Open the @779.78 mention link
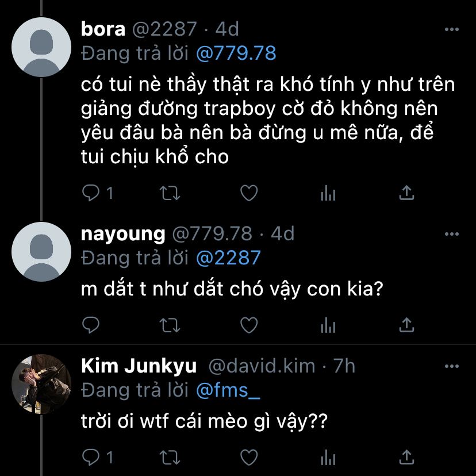 click(236, 53)
